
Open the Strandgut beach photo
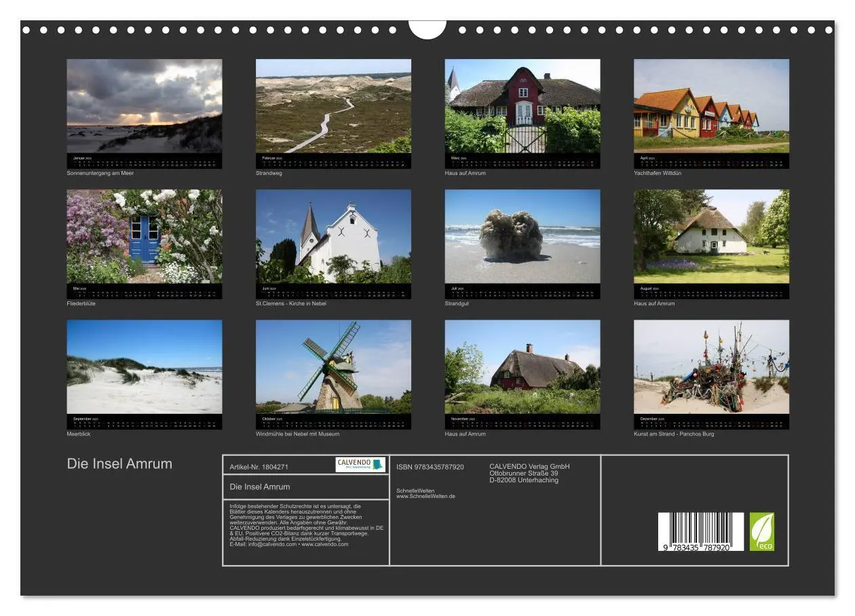(522, 236)
